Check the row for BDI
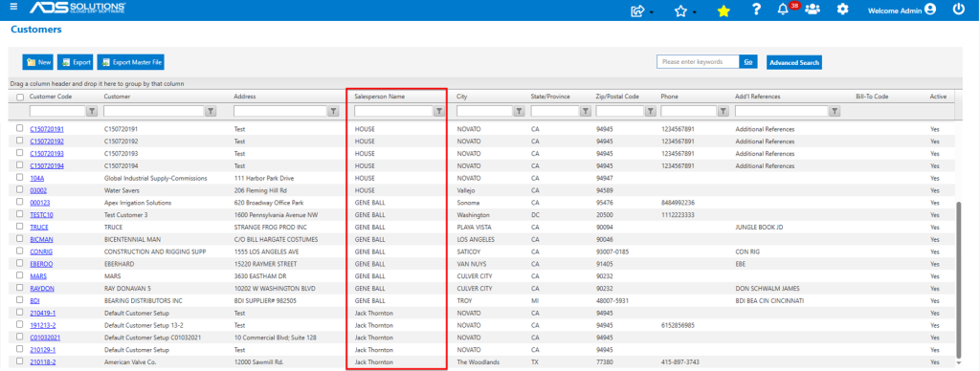The height and width of the screenshot is (371, 980). pyautogui.click(x=20, y=300)
